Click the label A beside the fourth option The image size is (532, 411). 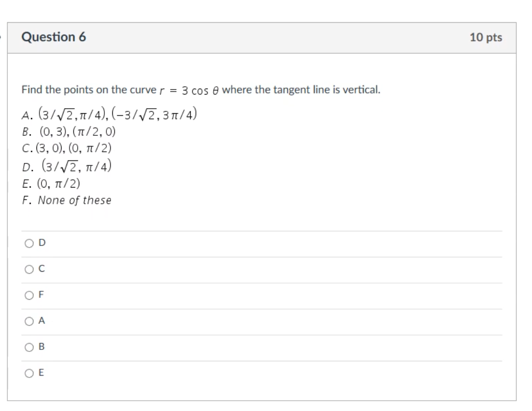point(41,320)
